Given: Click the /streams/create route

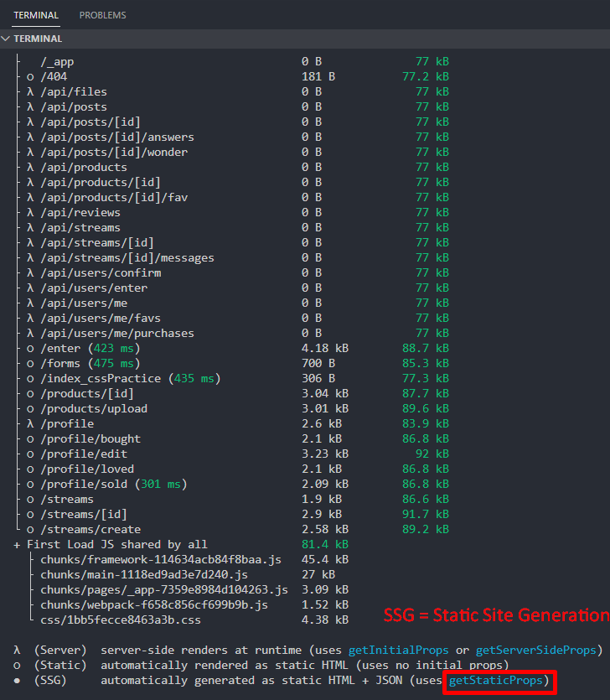Looking at the screenshot, I should (90, 530).
